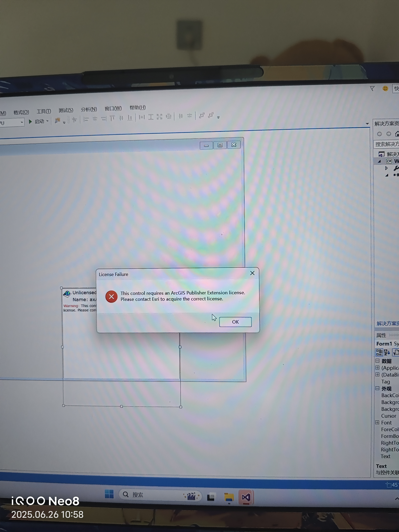Open the 帮助(H) menu
399x532 pixels.
coord(137,107)
